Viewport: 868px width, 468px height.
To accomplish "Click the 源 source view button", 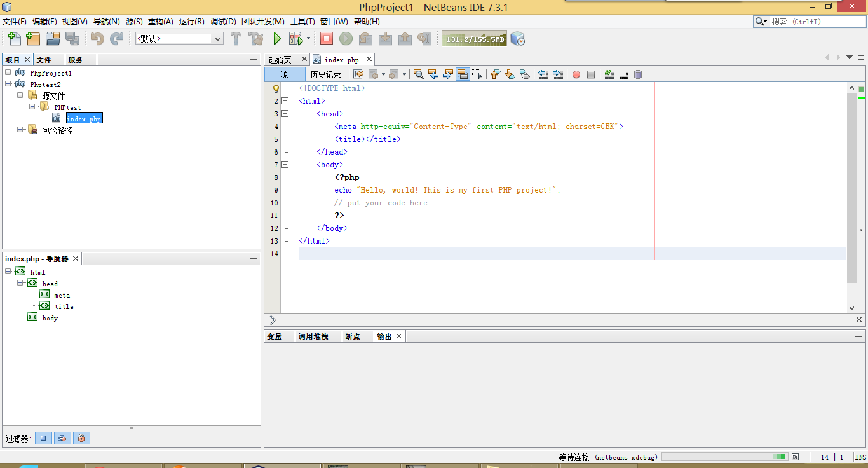I will (x=284, y=74).
